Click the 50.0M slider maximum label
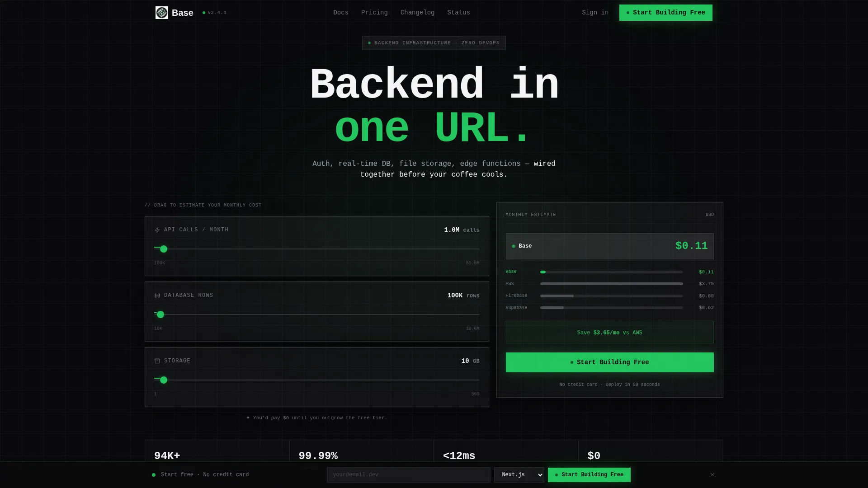The image size is (868, 488). point(472,263)
